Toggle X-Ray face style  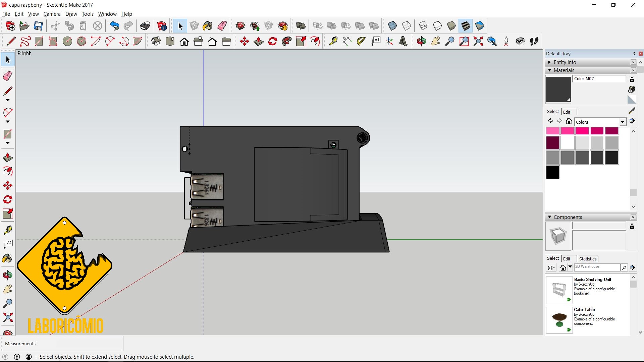point(392,26)
